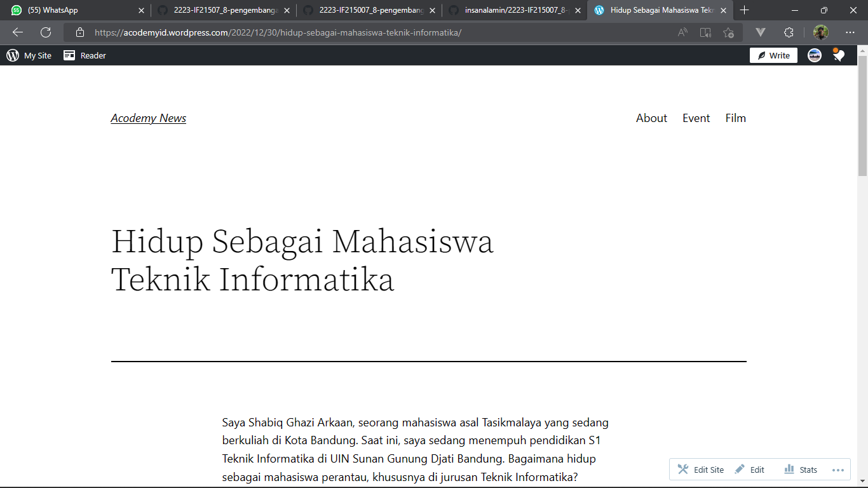Image resolution: width=868 pixels, height=488 pixels.
Task: Open your WordPress account via site avatar
Action: point(815,55)
